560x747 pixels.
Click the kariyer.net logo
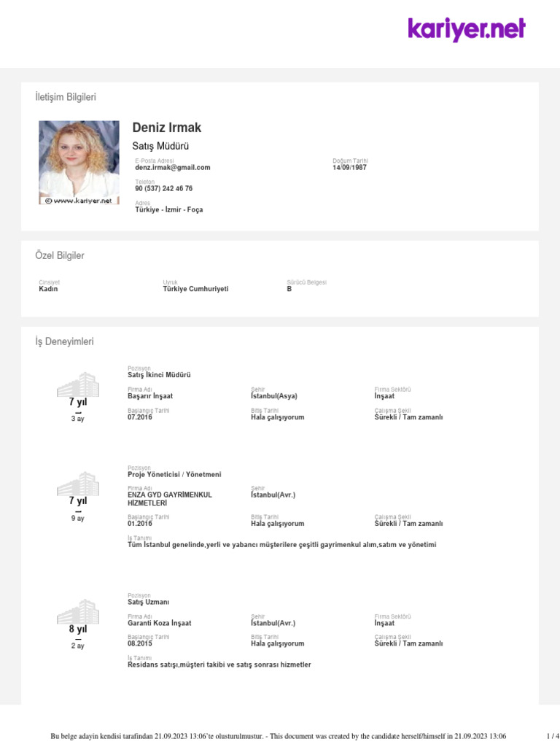pyautogui.click(x=466, y=29)
